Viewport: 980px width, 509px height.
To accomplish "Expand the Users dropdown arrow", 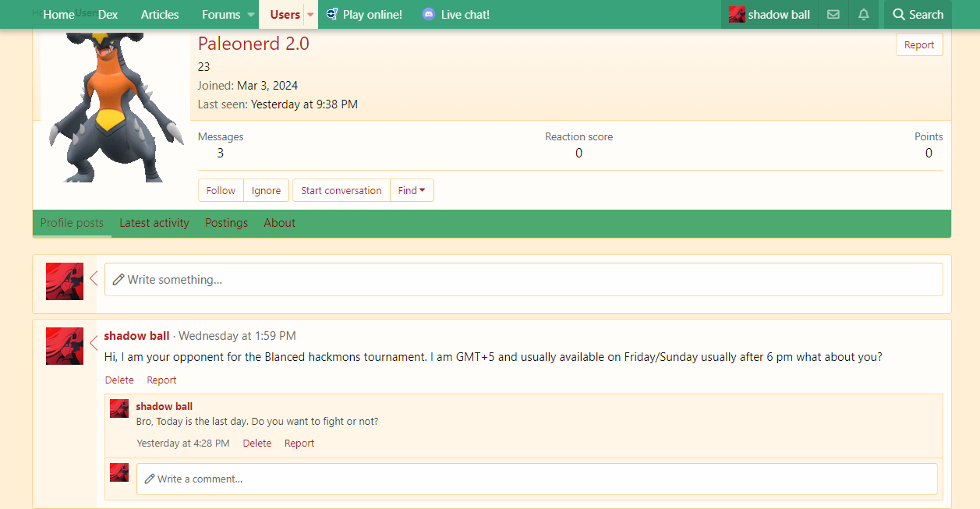I will coord(310,15).
